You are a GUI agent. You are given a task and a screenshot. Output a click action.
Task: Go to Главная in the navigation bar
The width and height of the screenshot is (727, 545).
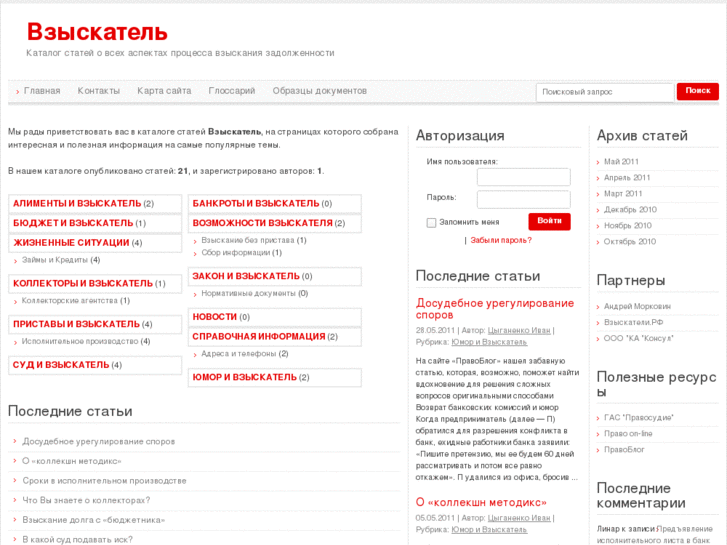click(42, 91)
